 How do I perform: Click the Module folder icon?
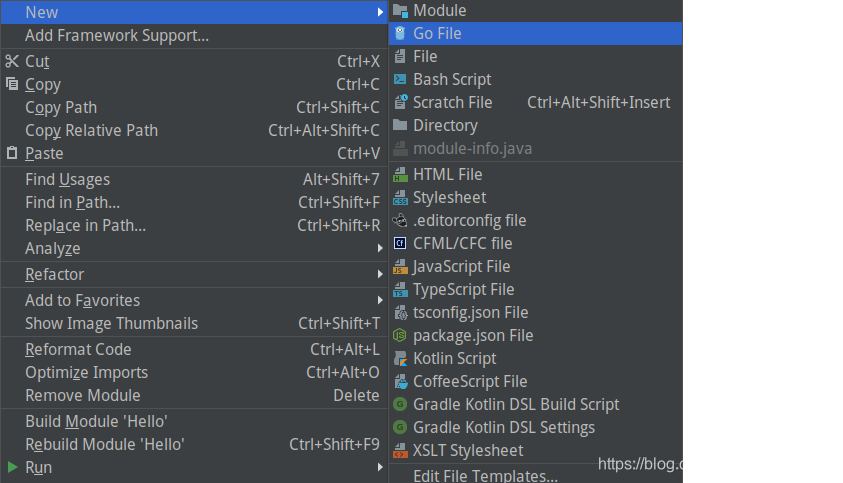pos(400,10)
